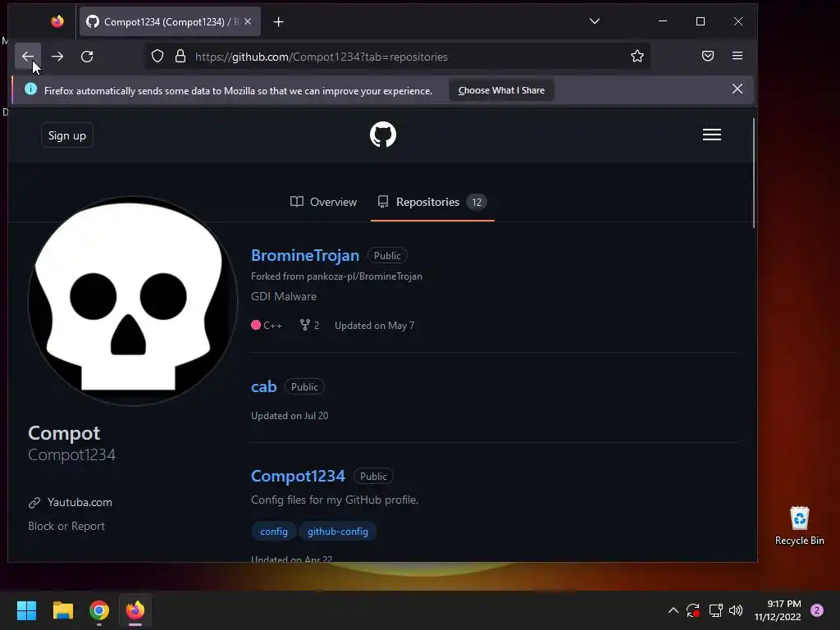Click the page vertical scrollbar
This screenshot has height=630, width=840.
pos(754,173)
